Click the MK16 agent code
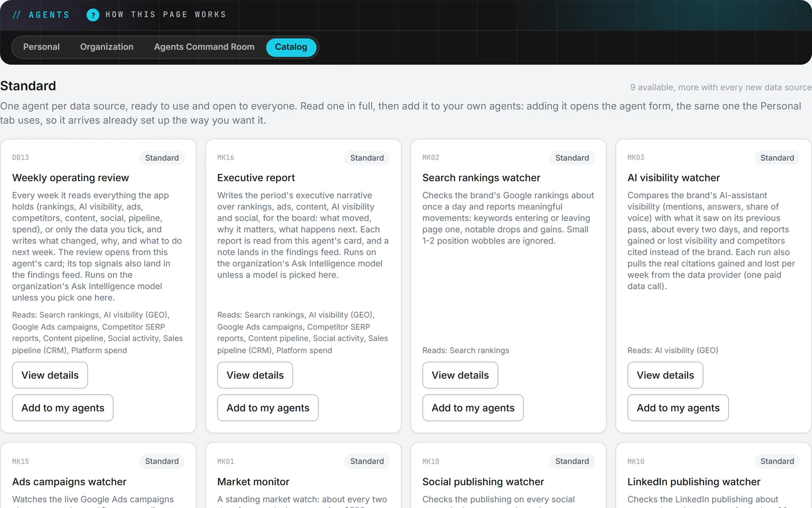Screen dimensions: 812x508 226,158
